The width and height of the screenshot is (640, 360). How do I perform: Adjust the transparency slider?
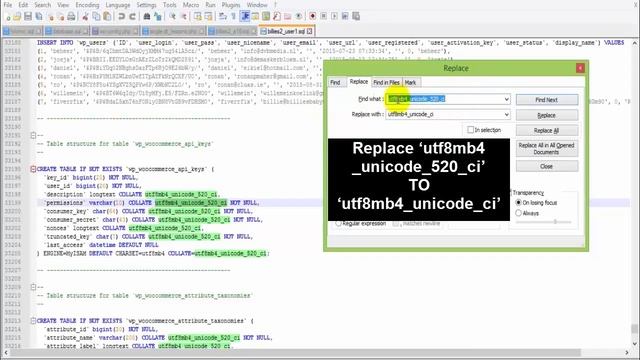point(555,222)
